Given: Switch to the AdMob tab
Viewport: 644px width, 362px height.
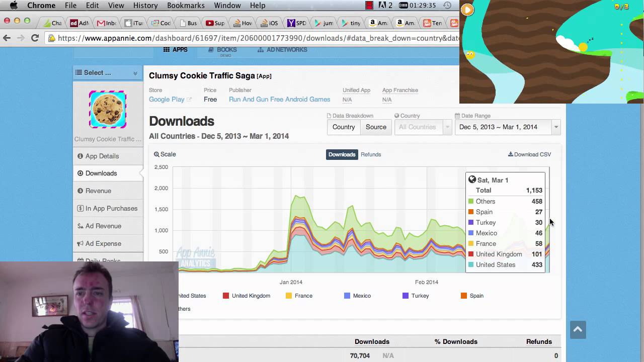Looking at the screenshot, I should coord(79,23).
